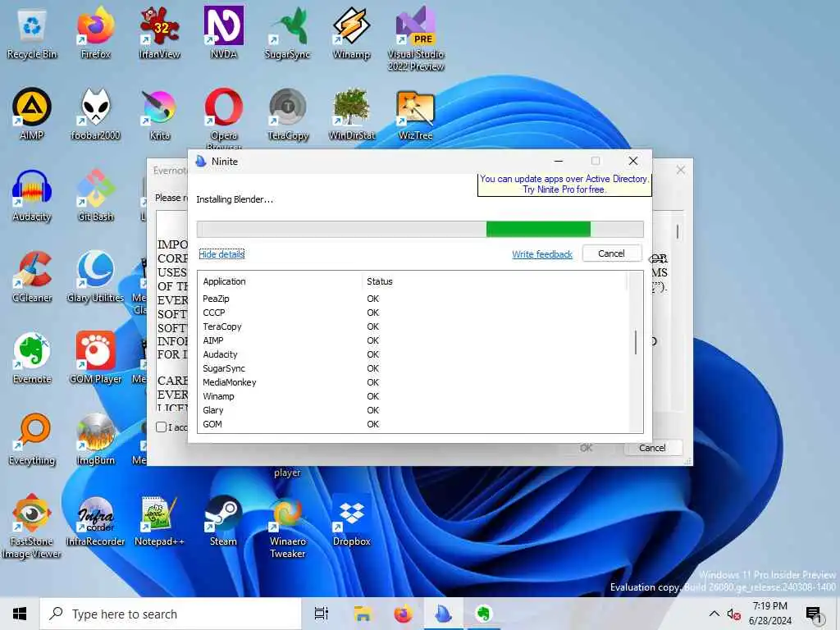Open File Explorer from taskbar

tap(363, 614)
